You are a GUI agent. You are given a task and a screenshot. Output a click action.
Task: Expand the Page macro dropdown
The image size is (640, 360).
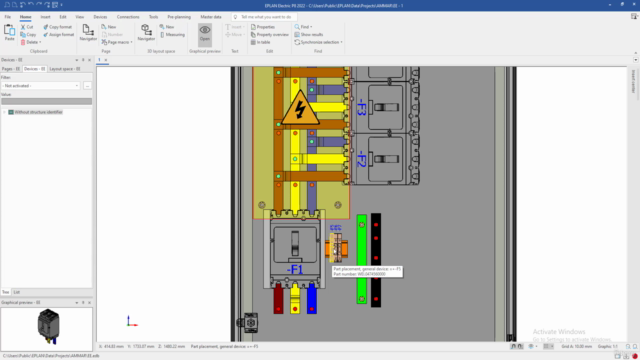(131, 42)
